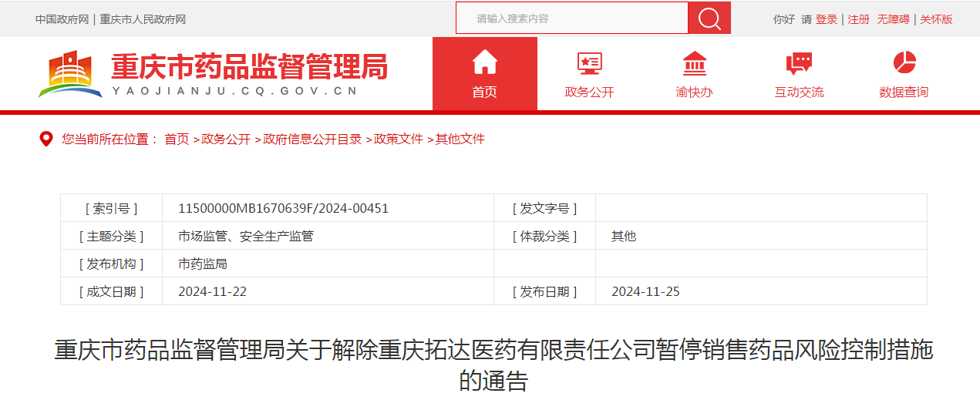Click the [ 发布机构 ] label

[111, 264]
